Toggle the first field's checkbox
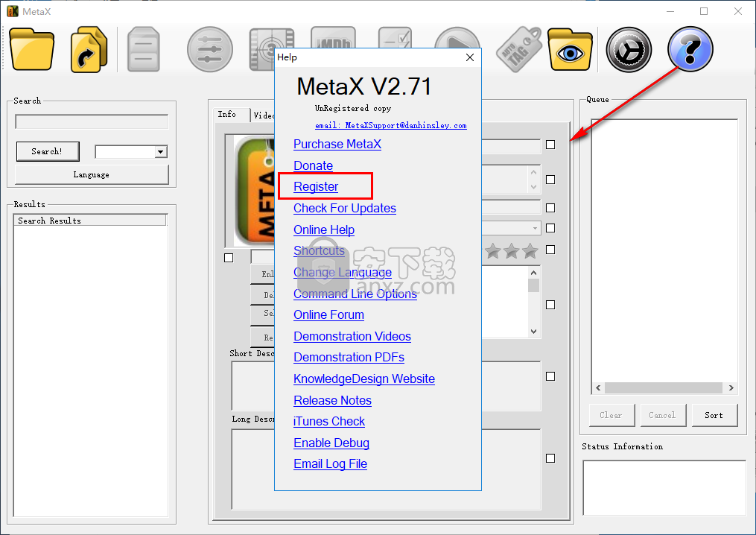This screenshot has height=535, width=756. click(550, 145)
